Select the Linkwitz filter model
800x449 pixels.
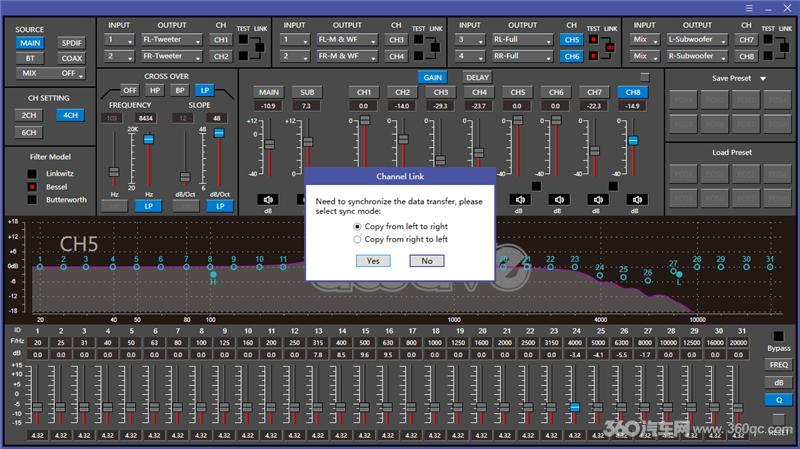click(32, 173)
